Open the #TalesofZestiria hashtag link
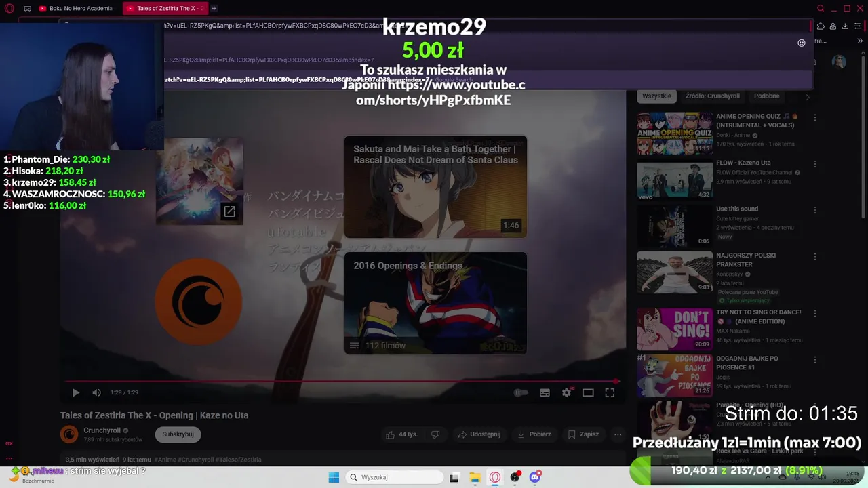The height and width of the screenshot is (488, 868). coord(238,460)
